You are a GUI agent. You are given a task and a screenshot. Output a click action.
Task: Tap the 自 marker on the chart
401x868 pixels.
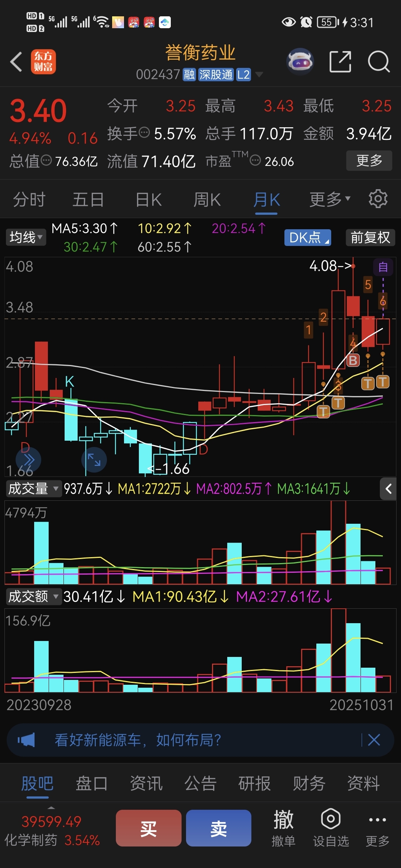(x=383, y=267)
